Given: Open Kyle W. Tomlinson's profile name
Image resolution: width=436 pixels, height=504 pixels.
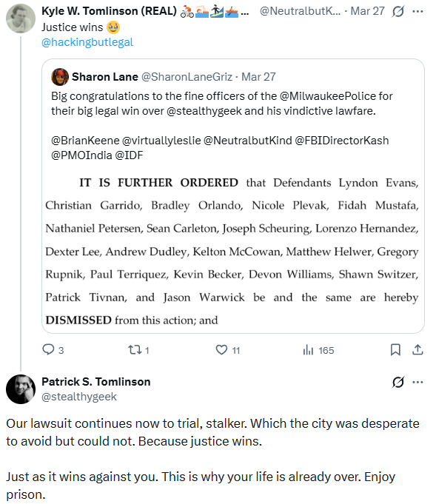Looking at the screenshot, I should [x=109, y=11].
